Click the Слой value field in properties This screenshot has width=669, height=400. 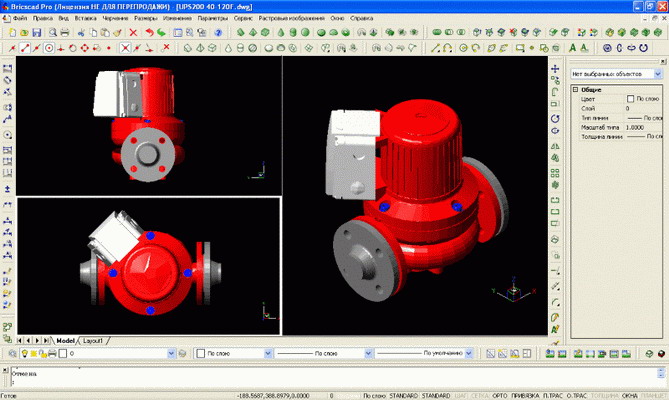pyautogui.click(x=643, y=108)
